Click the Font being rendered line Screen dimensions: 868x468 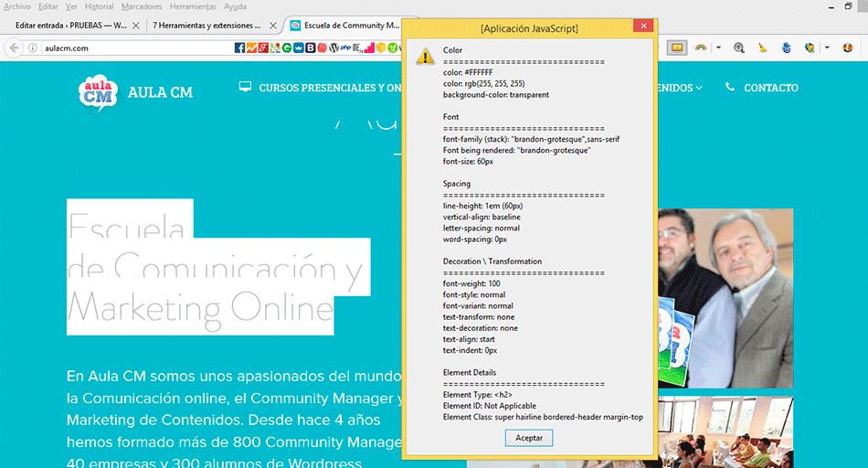[x=516, y=151]
